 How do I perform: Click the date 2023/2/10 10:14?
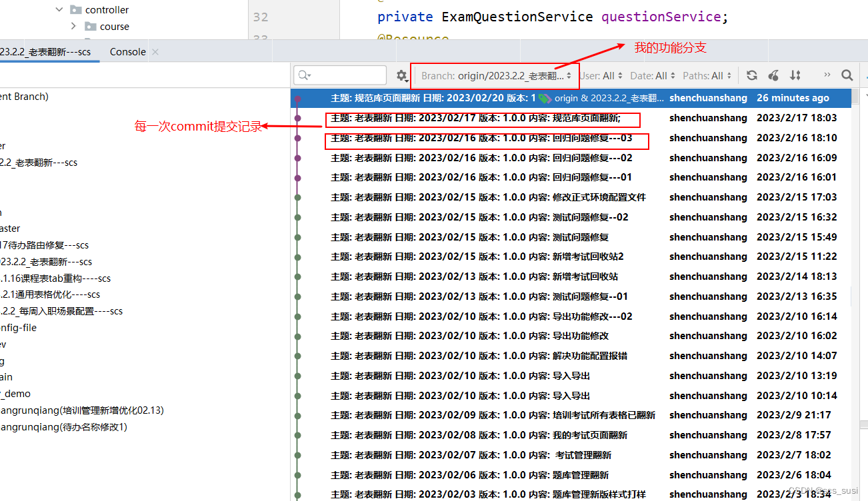(797, 396)
